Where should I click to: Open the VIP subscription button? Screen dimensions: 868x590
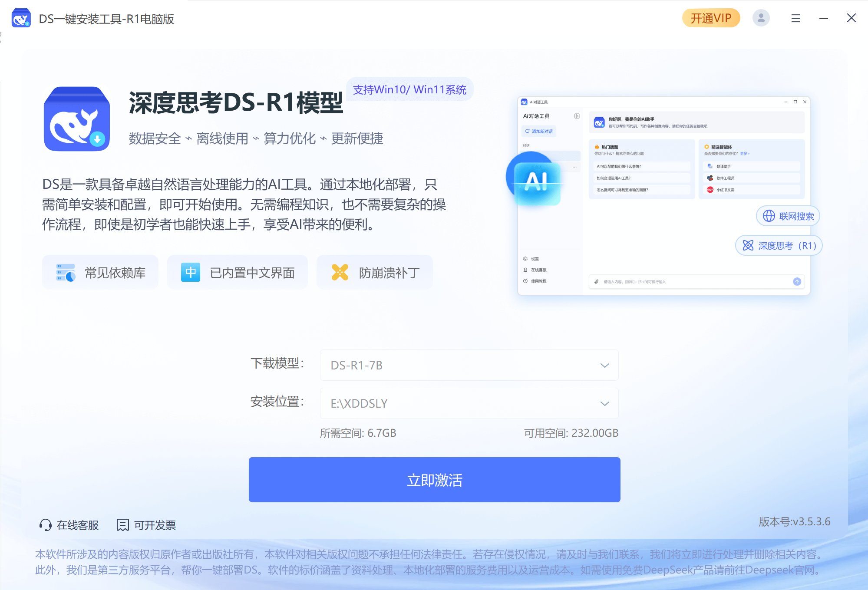[x=711, y=18]
